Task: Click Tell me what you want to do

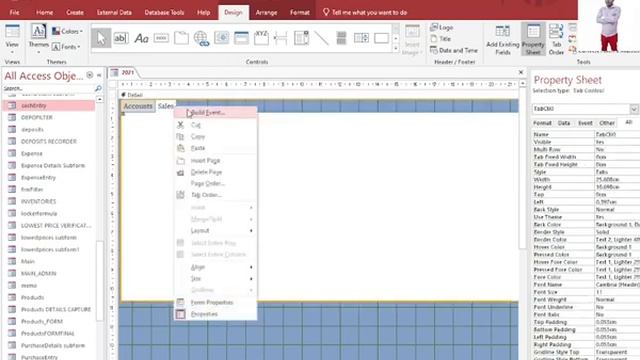Action: [365, 12]
